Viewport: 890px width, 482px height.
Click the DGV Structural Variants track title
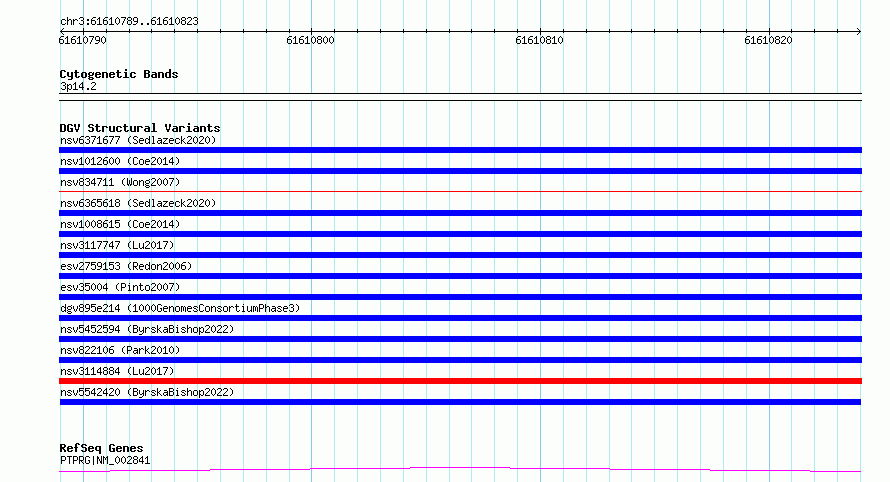pyautogui.click(x=140, y=128)
